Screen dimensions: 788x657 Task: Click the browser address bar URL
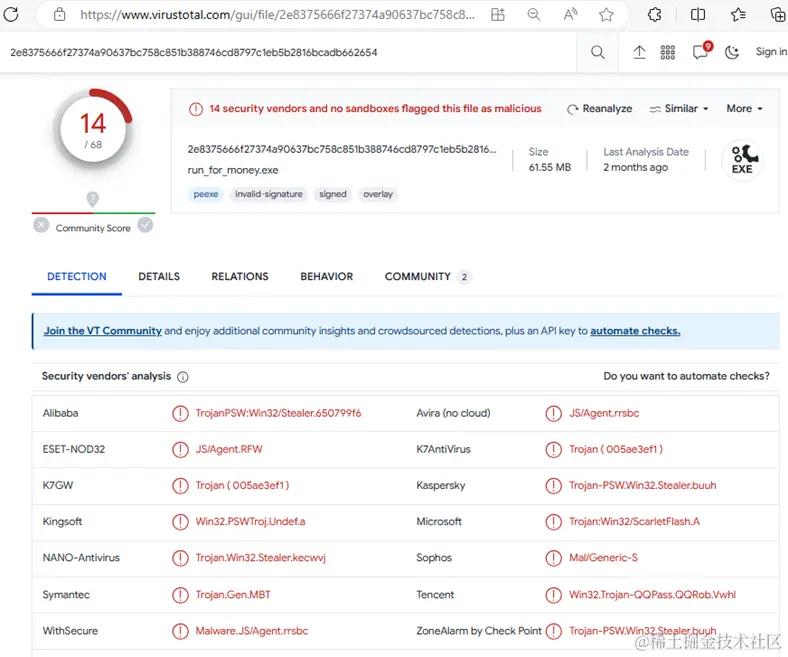point(277,15)
